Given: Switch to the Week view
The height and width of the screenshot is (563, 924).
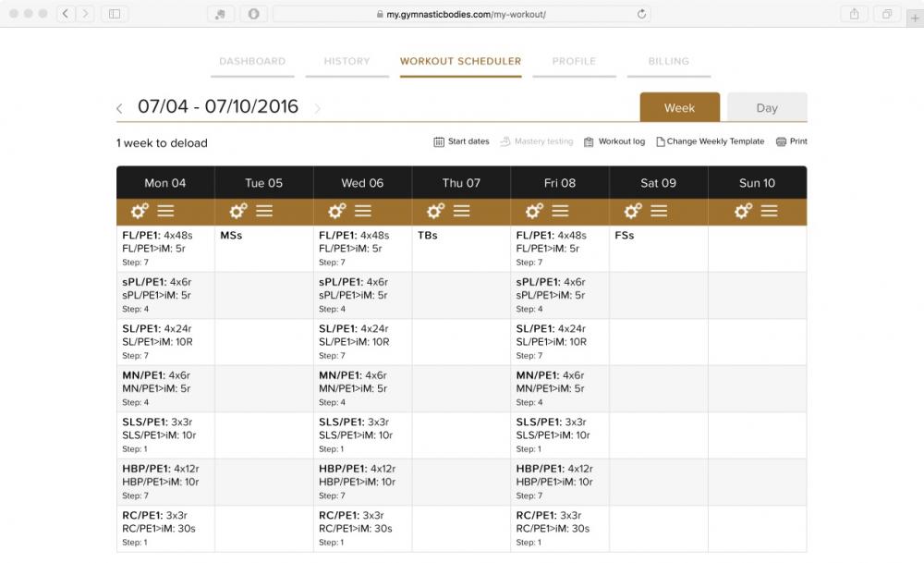Looking at the screenshot, I should point(679,107).
